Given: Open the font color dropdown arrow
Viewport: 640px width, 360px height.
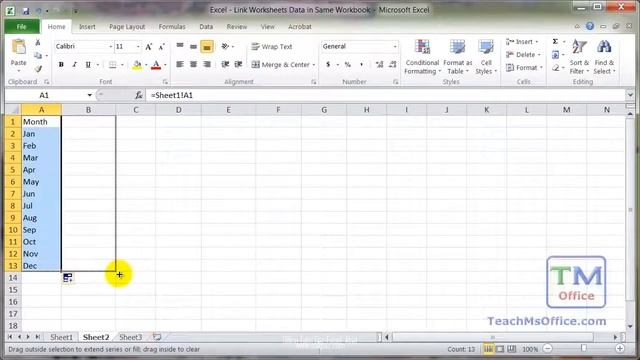Looking at the screenshot, I should 165,65.
